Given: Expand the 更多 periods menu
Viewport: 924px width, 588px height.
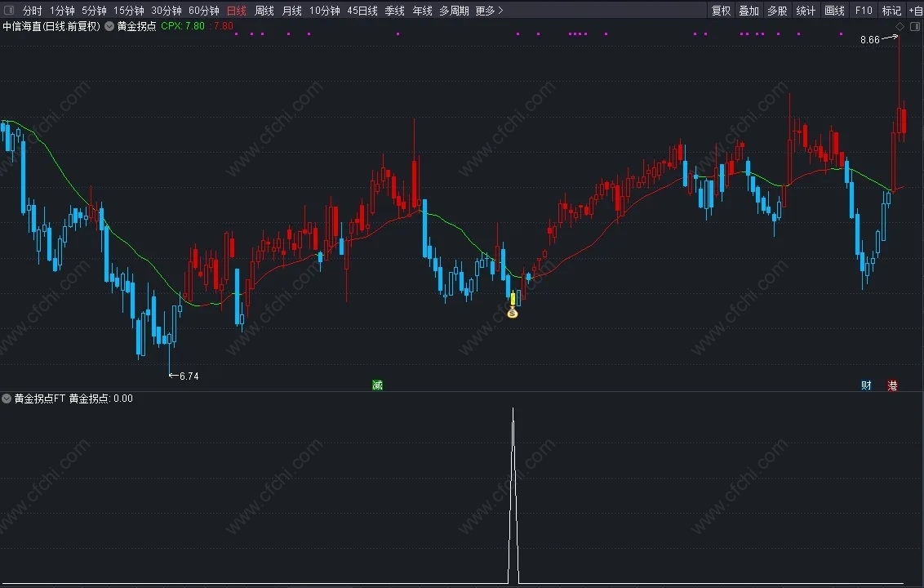Looking at the screenshot, I should click(489, 11).
